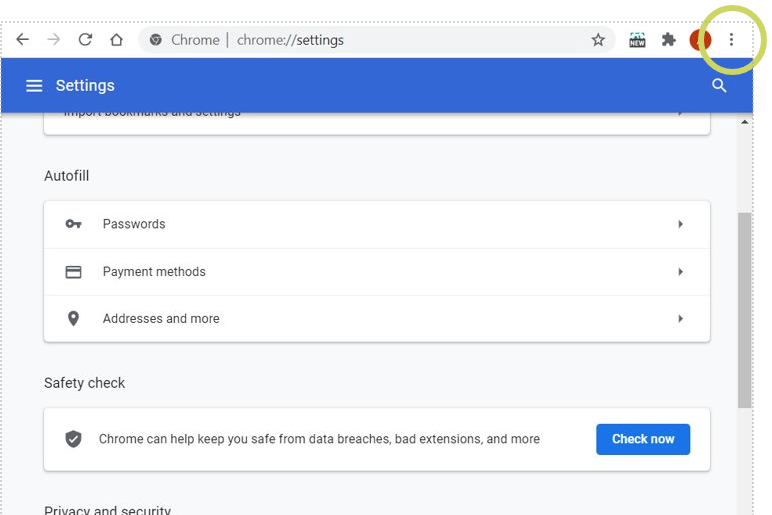Open the Chrome three-dot menu

731,40
